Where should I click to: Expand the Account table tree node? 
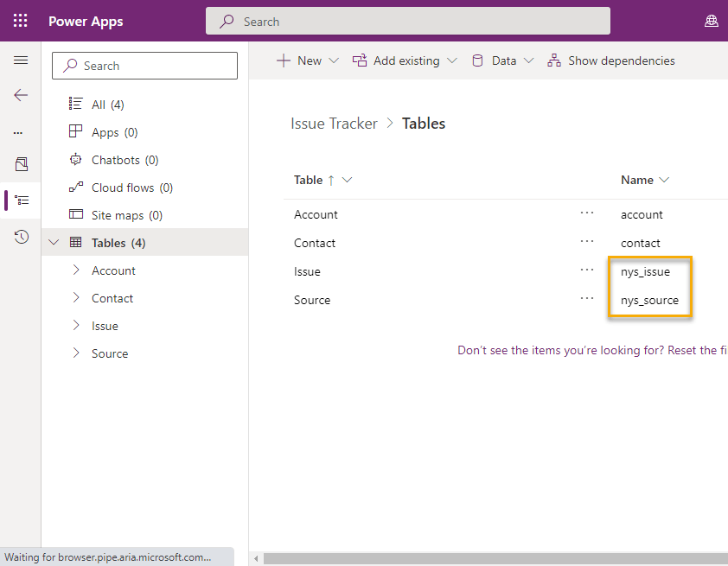(75, 270)
